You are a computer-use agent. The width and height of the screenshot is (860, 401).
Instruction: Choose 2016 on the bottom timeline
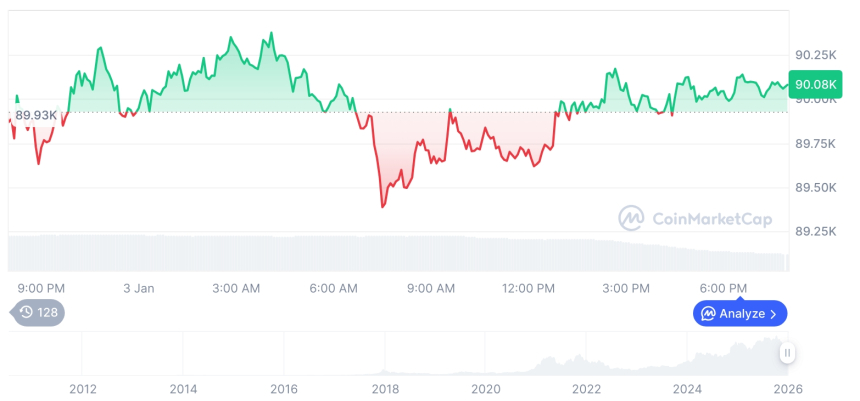[284, 388]
